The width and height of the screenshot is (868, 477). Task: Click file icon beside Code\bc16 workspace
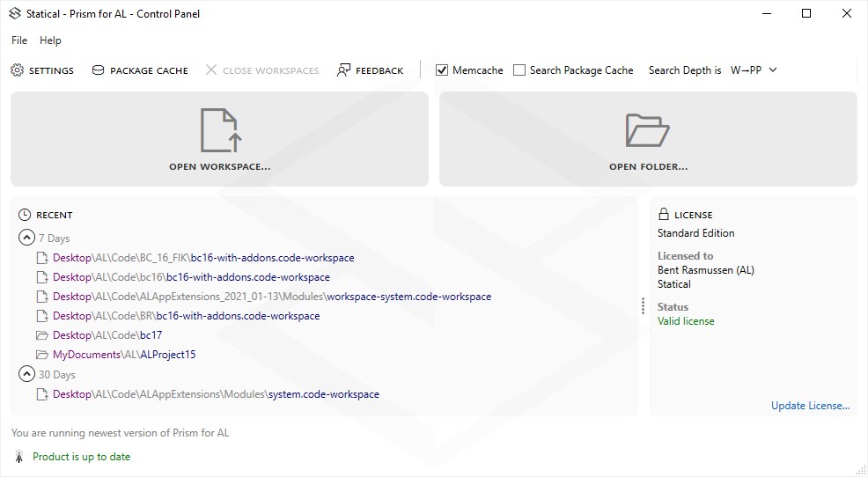(x=42, y=277)
